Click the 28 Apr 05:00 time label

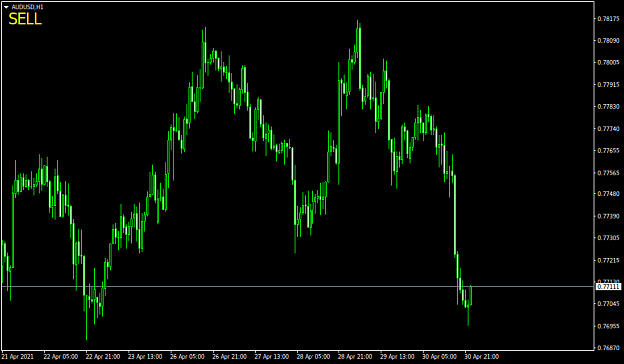(x=313, y=357)
